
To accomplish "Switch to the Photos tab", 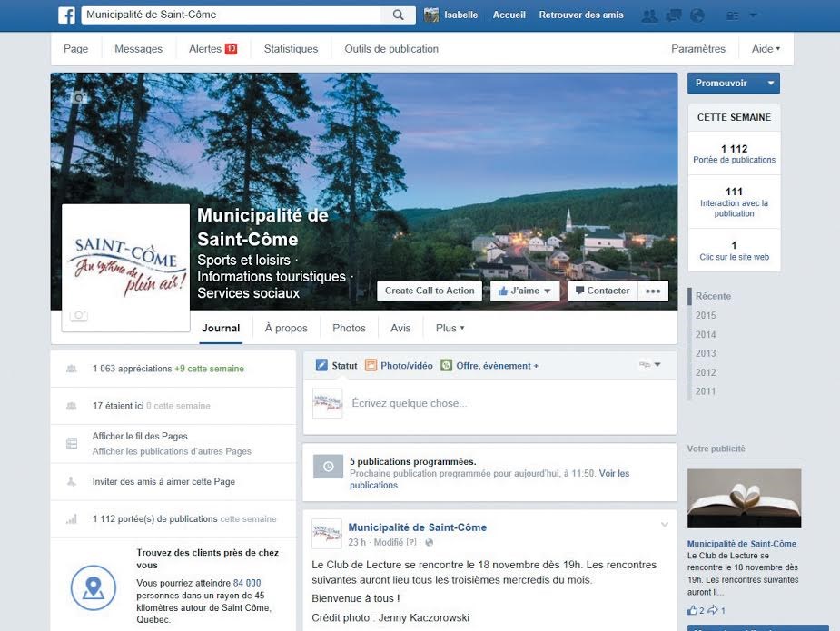I will point(349,328).
